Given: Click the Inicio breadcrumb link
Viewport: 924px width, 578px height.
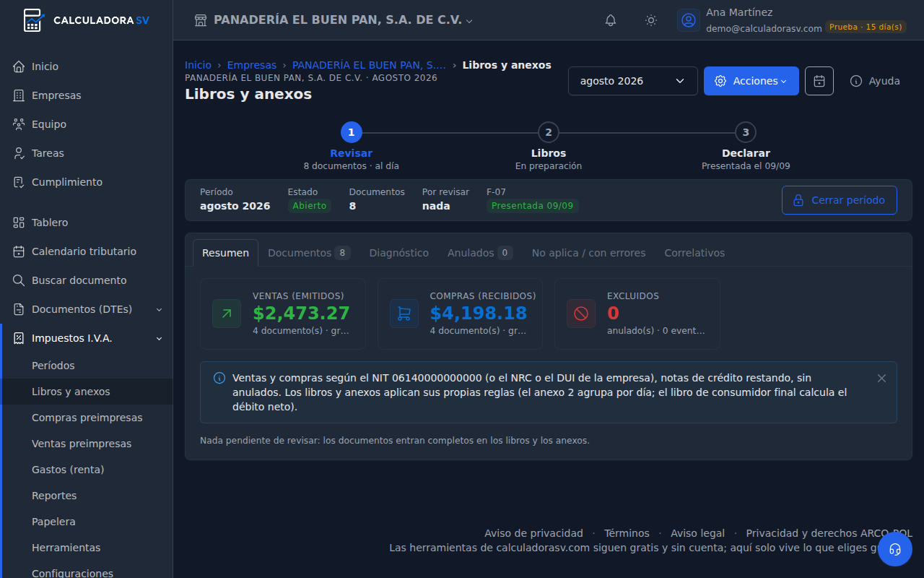Looking at the screenshot, I should coord(198,65).
